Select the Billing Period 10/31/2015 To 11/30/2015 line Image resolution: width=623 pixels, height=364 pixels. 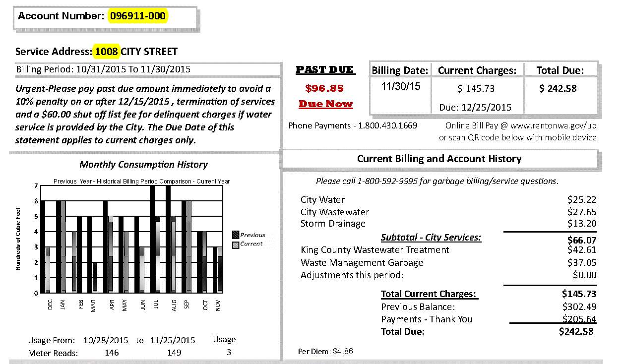pos(103,69)
